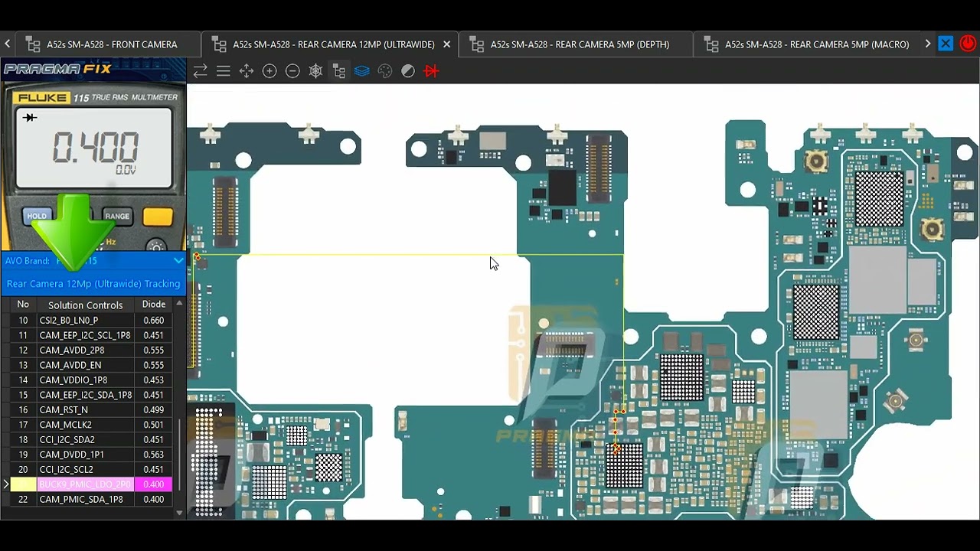Click the red power button icon

point(968,44)
